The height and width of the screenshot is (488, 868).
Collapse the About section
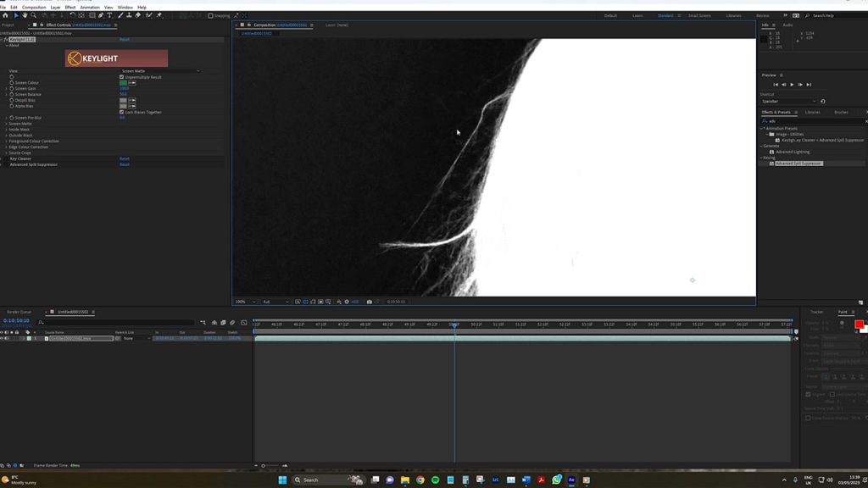(x=7, y=46)
